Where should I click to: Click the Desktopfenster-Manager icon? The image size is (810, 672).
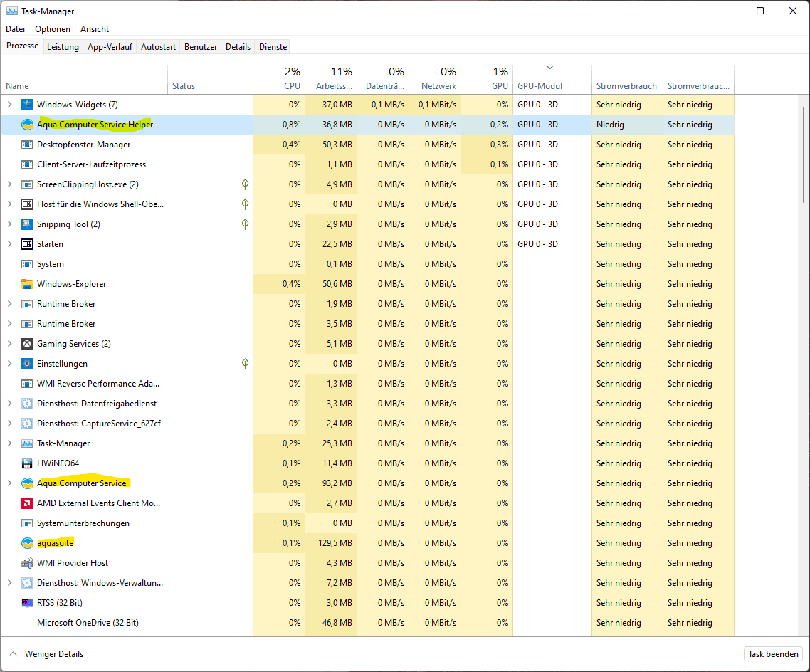[27, 145]
